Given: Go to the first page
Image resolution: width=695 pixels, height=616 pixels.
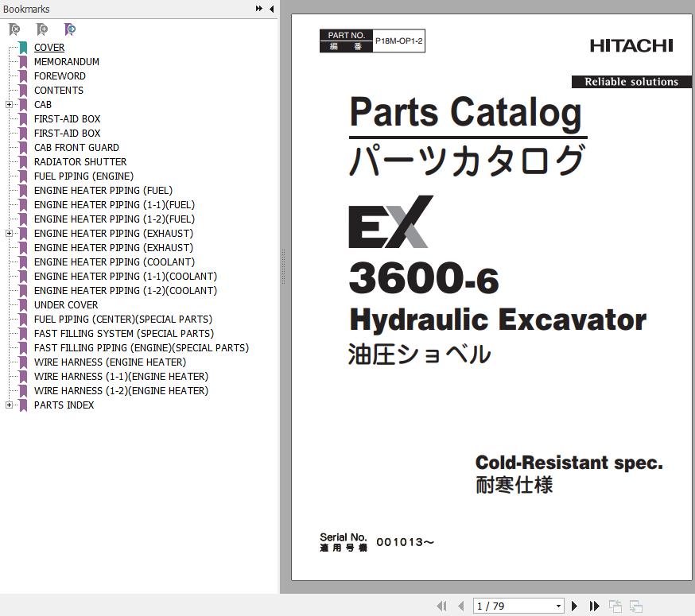Looking at the screenshot, I should coord(441,606).
